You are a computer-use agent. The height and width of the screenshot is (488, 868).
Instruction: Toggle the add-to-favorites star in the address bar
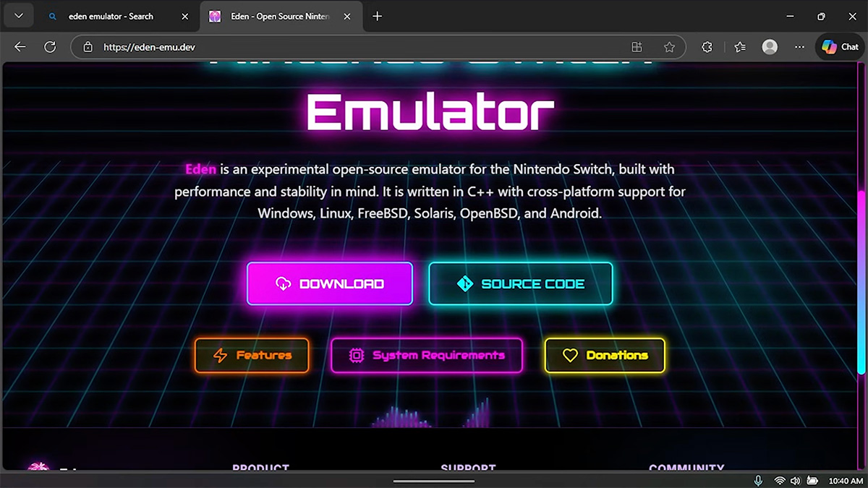point(670,46)
